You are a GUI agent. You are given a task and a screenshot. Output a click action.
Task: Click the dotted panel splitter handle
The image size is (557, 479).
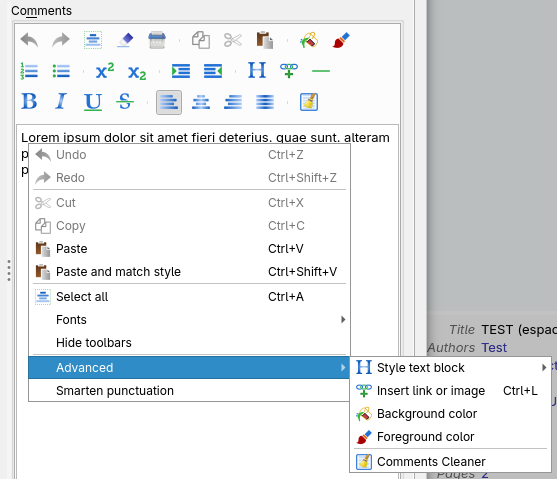pyautogui.click(x=9, y=270)
